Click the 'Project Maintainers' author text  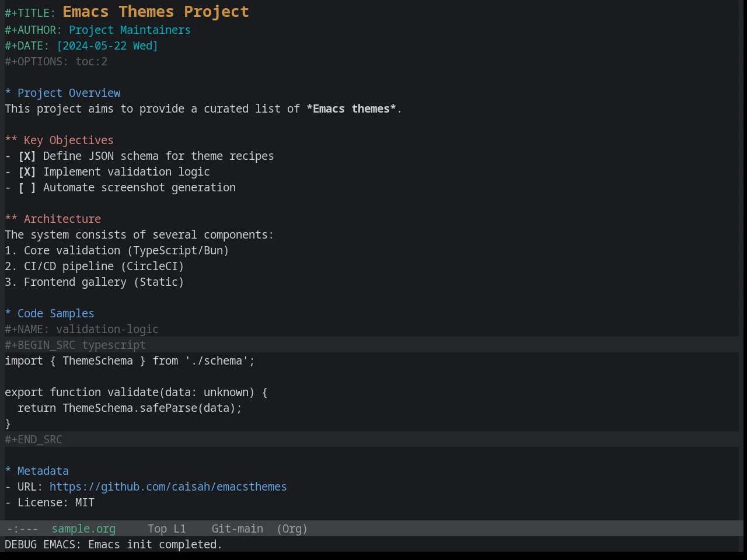[130, 30]
